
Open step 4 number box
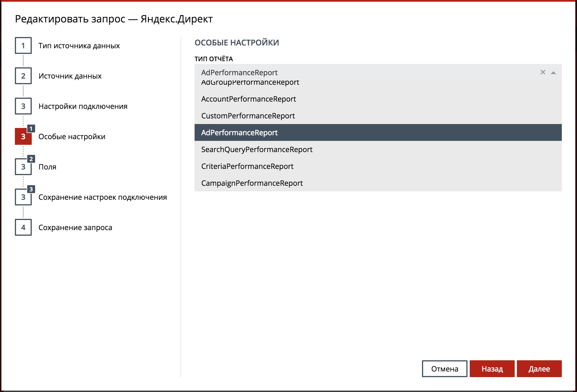coord(23,227)
